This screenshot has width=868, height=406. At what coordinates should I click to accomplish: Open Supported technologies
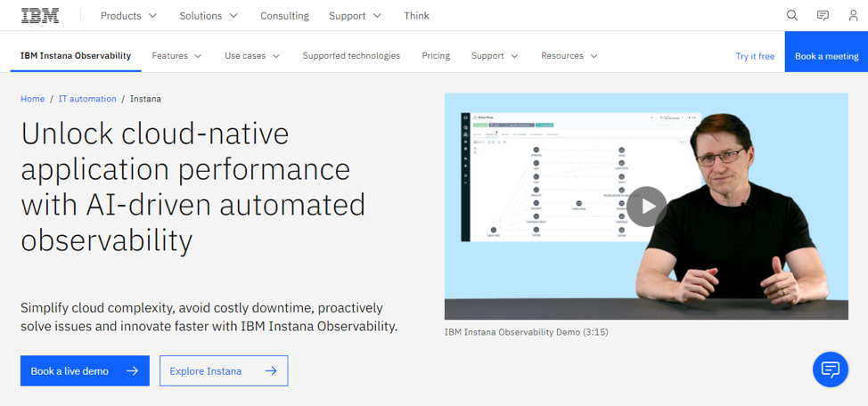coord(351,55)
